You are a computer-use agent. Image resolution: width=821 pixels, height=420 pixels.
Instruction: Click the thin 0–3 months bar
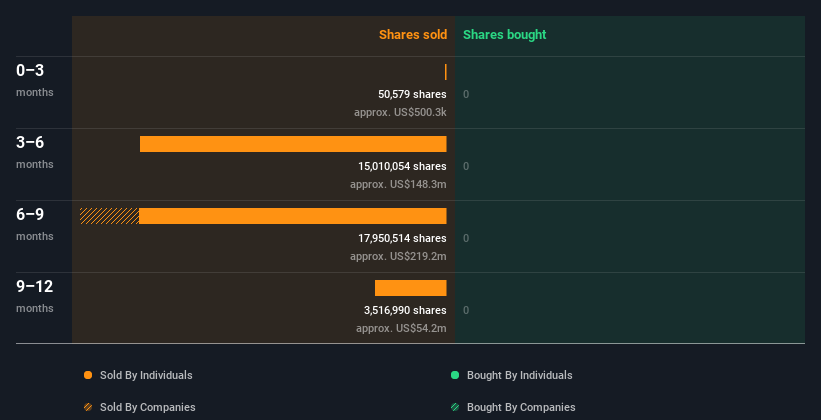[445, 72]
